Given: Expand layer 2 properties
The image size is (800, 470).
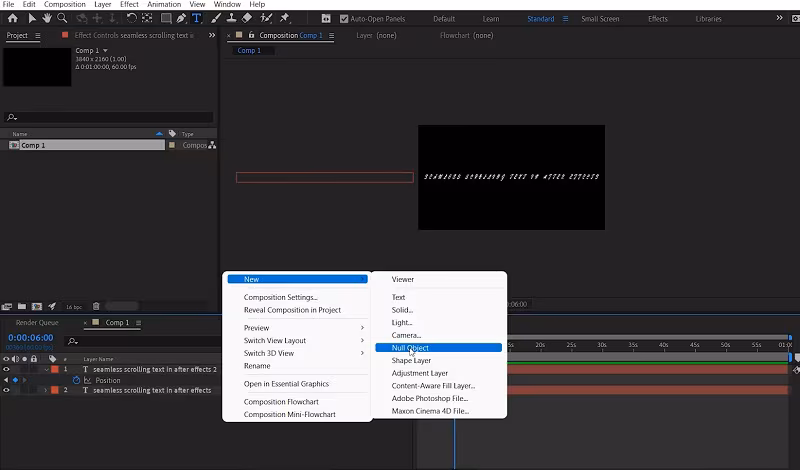Looking at the screenshot, I should [x=44, y=390].
